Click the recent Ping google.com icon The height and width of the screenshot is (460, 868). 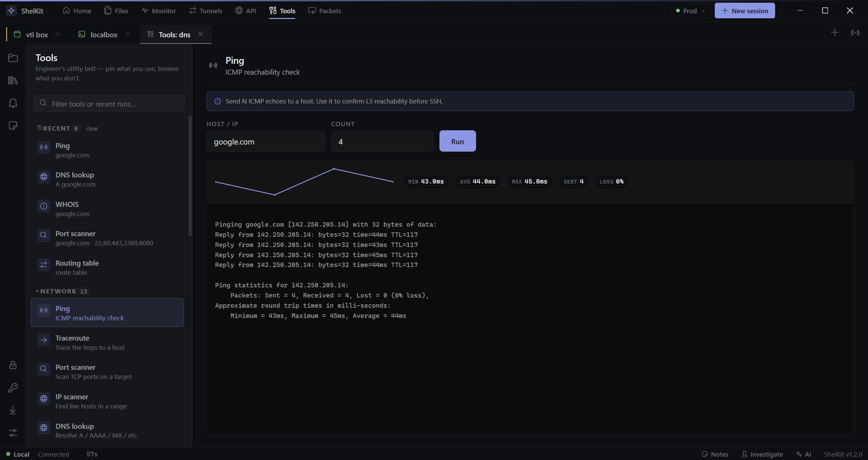[x=44, y=147]
